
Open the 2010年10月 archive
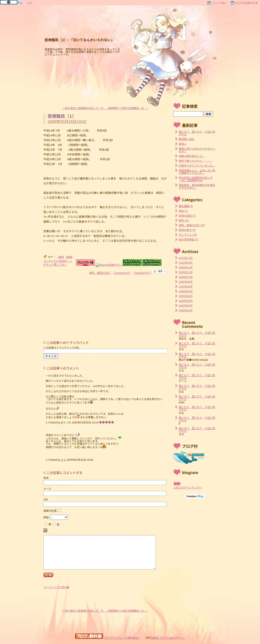click(185, 263)
